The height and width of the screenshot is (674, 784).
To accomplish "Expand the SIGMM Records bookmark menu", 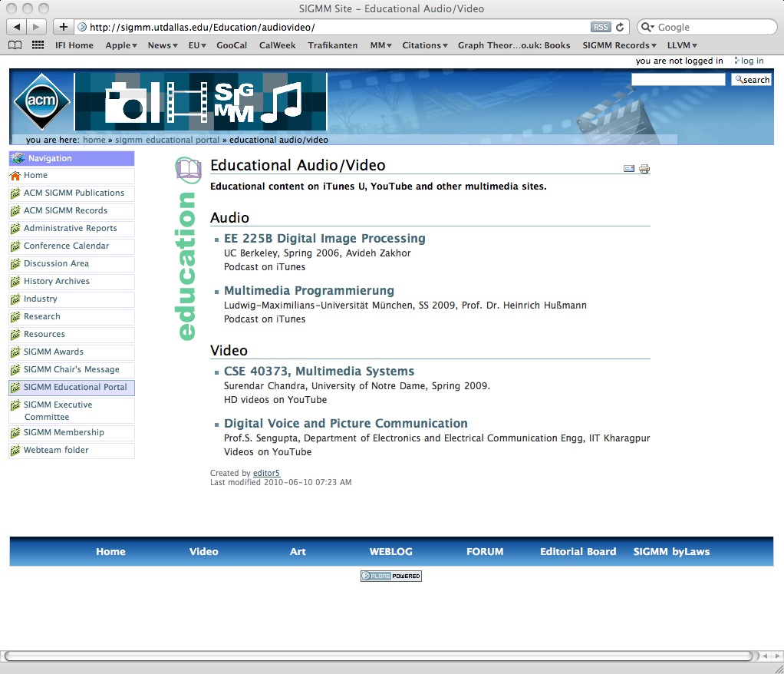I will pyautogui.click(x=619, y=45).
